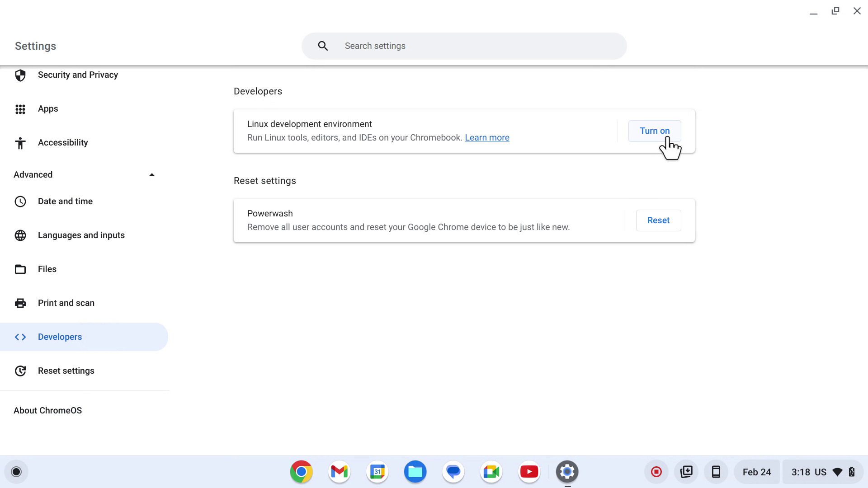The width and height of the screenshot is (868, 488).
Task: Click the Feb 24 date button
Action: [x=757, y=472]
